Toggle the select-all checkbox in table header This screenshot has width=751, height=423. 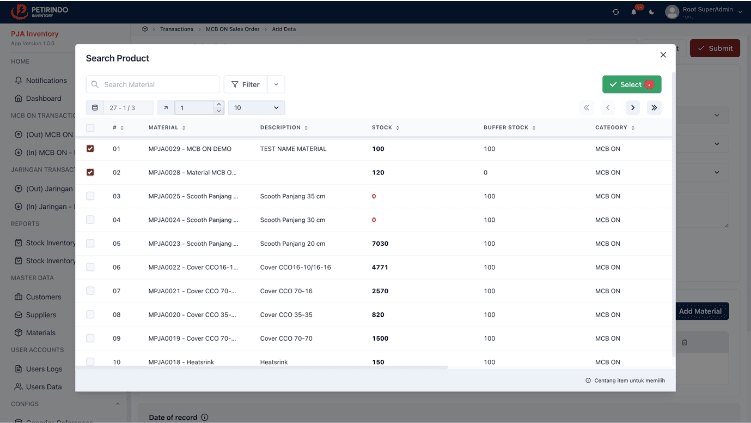click(90, 128)
